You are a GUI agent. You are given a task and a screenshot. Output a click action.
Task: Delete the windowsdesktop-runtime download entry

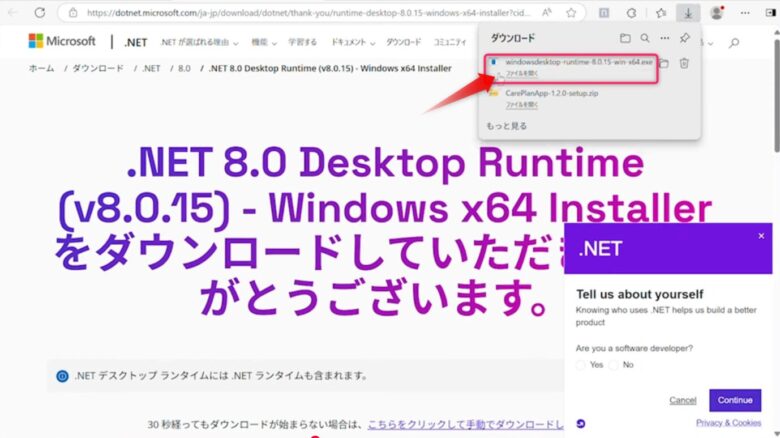click(684, 64)
